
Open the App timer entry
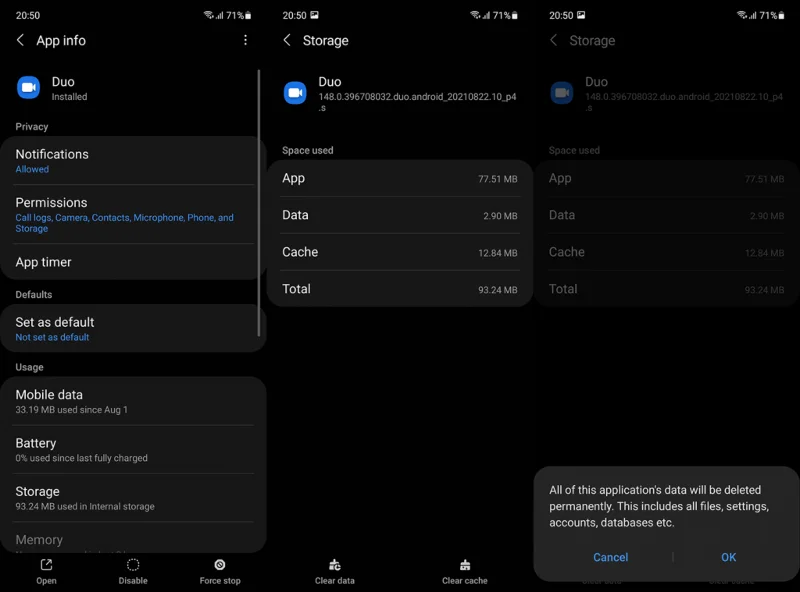coord(133,262)
